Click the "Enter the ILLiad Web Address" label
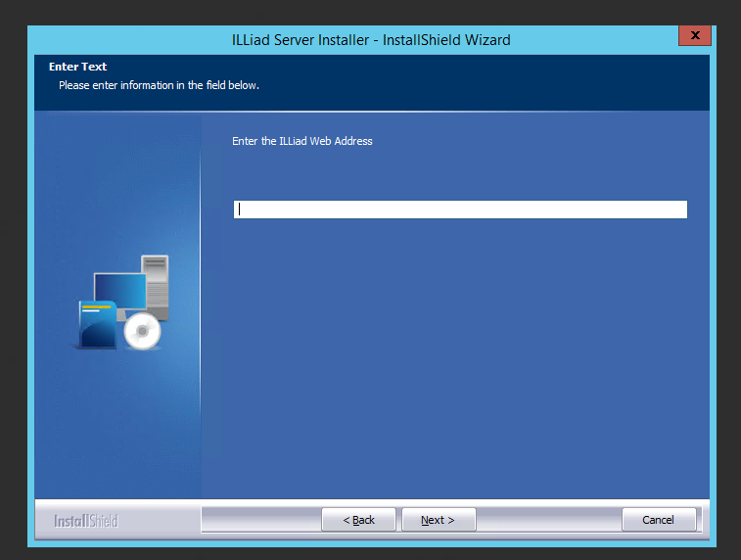The width and height of the screenshot is (741, 560). (302, 141)
